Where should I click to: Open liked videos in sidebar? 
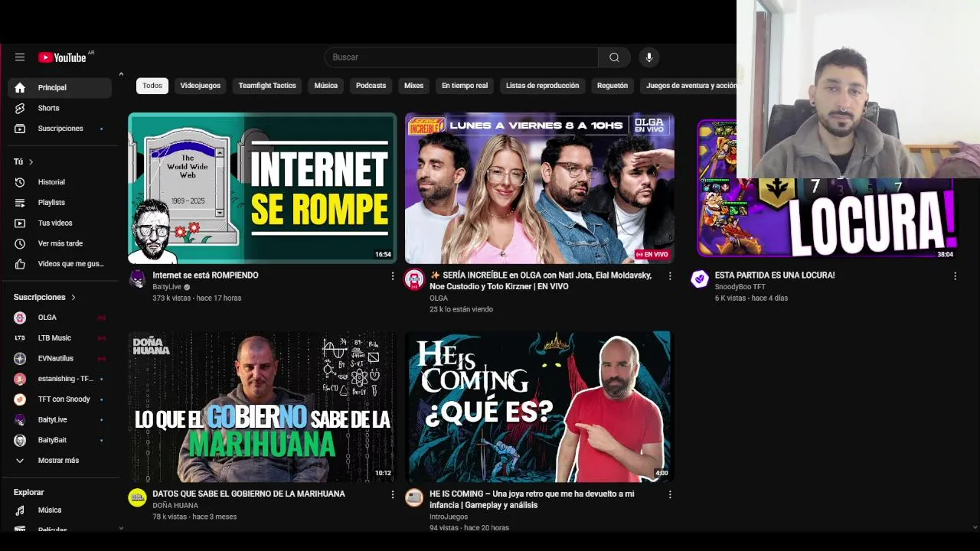click(60, 264)
